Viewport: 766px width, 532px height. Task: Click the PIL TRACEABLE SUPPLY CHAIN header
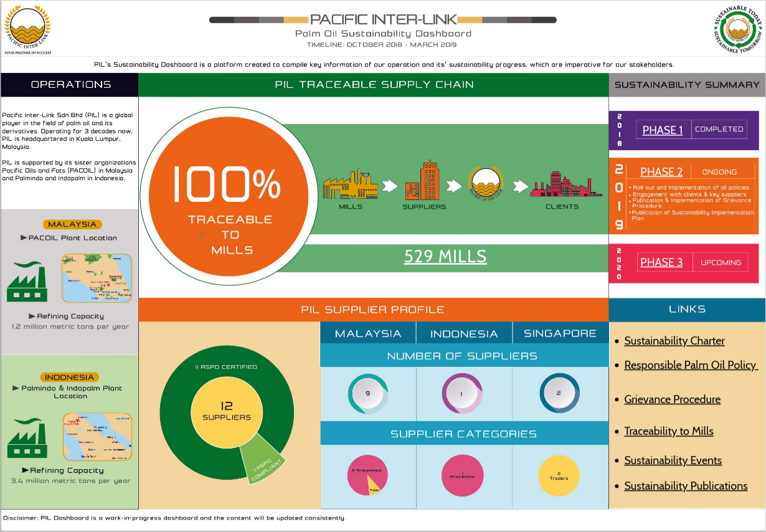point(374,85)
